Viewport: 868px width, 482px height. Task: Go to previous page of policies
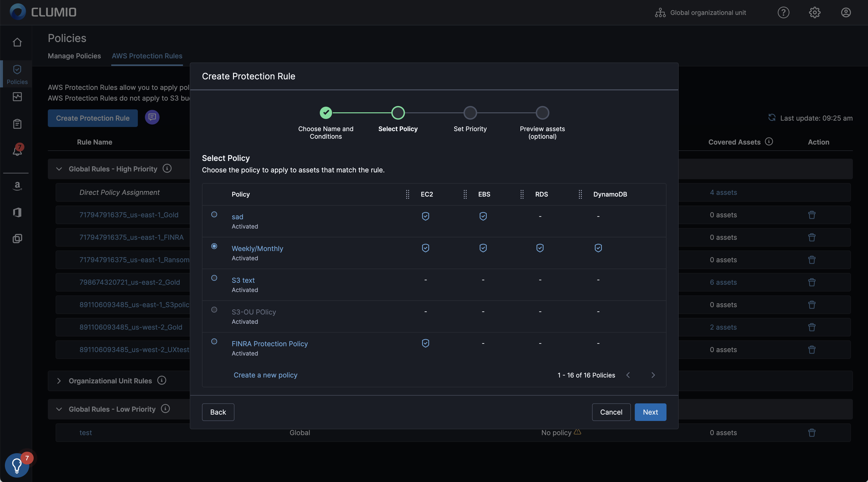(x=628, y=375)
